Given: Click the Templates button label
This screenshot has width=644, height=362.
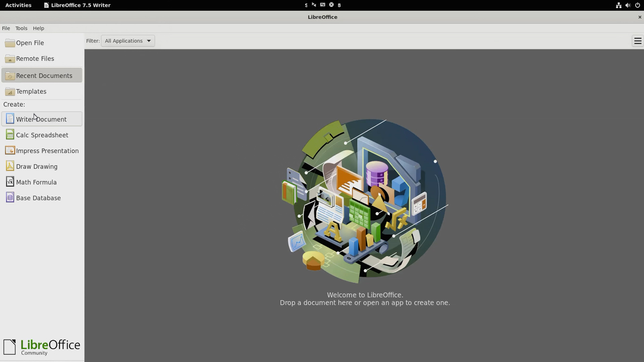Looking at the screenshot, I should [x=31, y=92].
